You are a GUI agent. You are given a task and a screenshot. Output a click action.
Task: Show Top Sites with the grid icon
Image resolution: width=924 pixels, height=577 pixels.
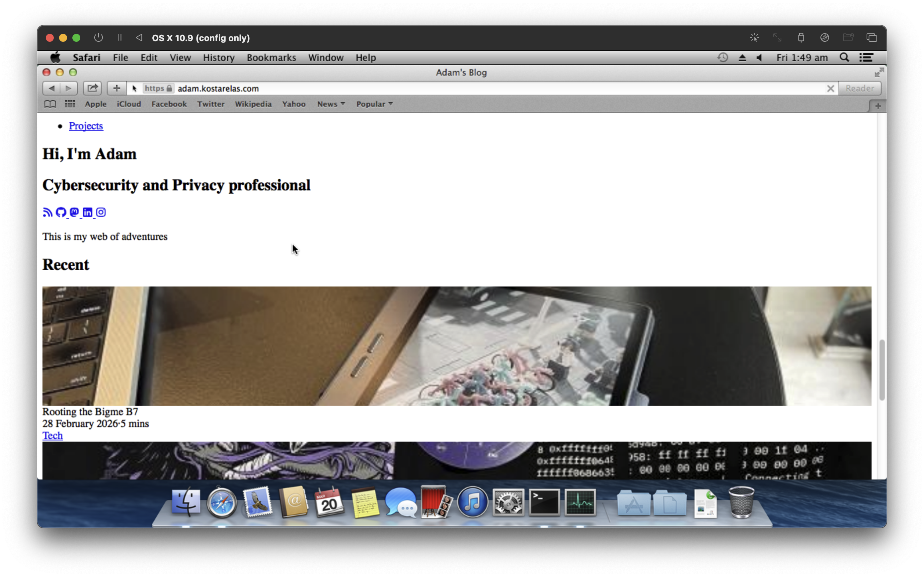(x=70, y=104)
